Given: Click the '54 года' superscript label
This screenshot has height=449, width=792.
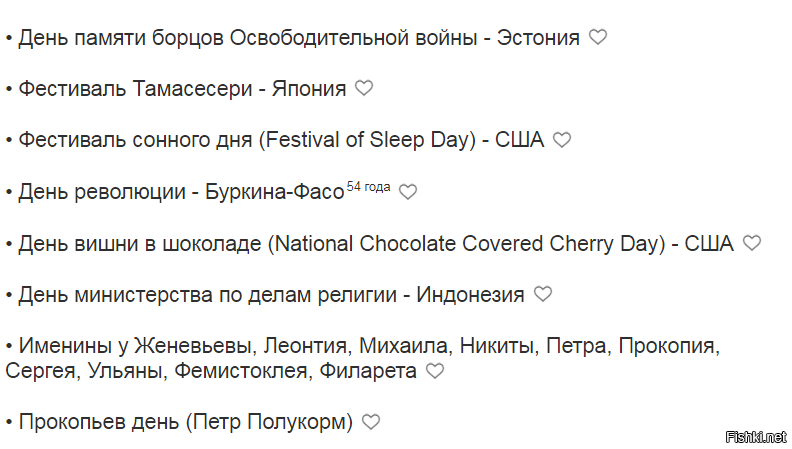Looking at the screenshot, I should coord(368,187).
